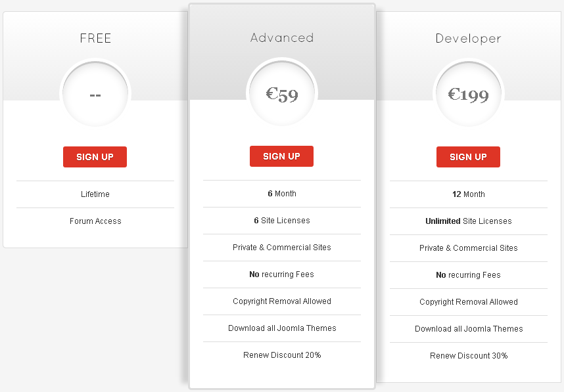
Task: Click Renew Discount 30% text
Action: (x=469, y=356)
